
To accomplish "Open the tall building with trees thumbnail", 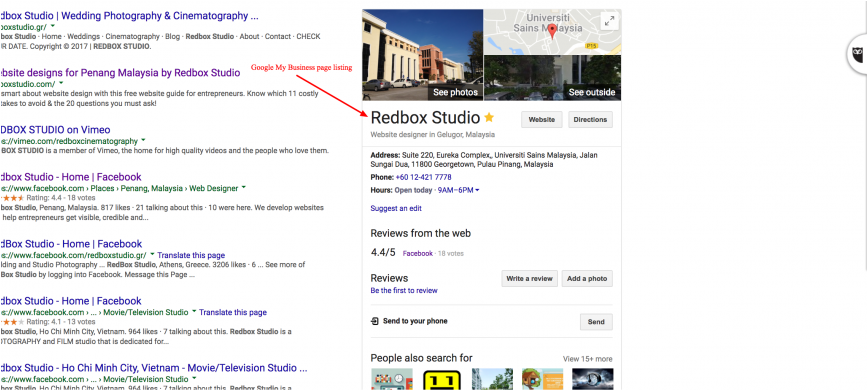I will click(492, 379).
